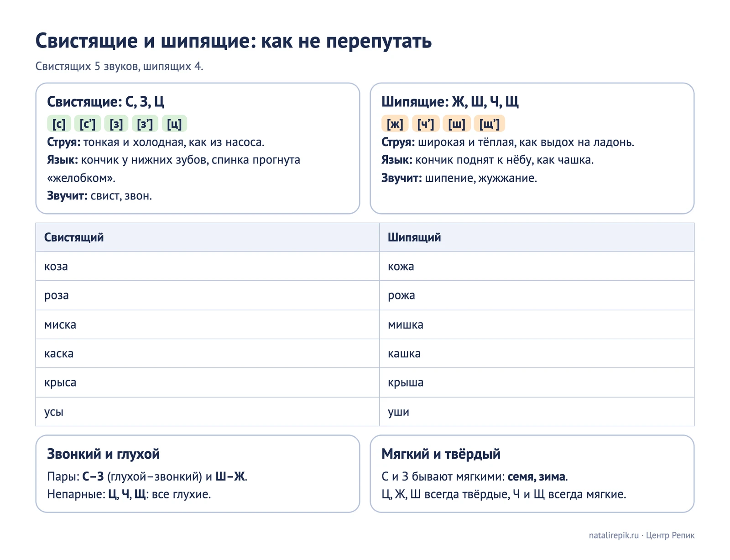Click the card title "Свистящие: С, З, Ц"
The width and height of the screenshot is (730, 560).
(x=105, y=102)
